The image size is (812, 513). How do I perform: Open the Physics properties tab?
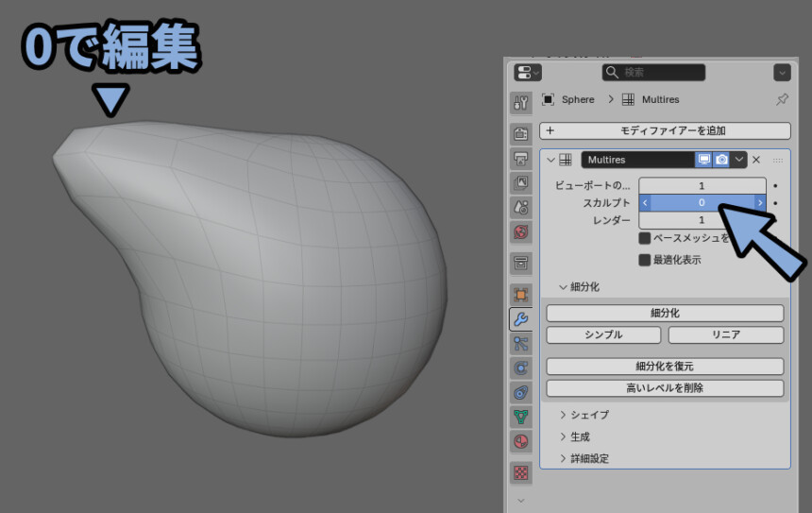coord(521,368)
